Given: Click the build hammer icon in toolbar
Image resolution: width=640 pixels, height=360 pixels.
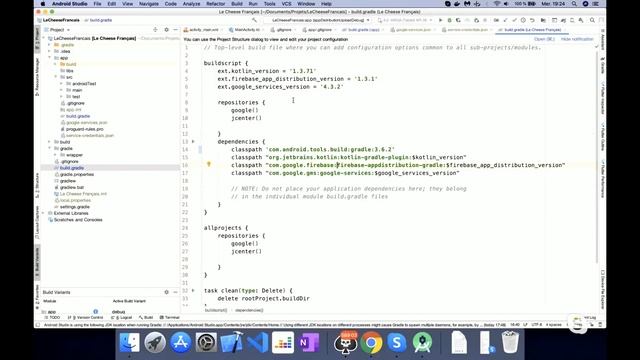Looking at the screenshot, I should coord(254,20).
